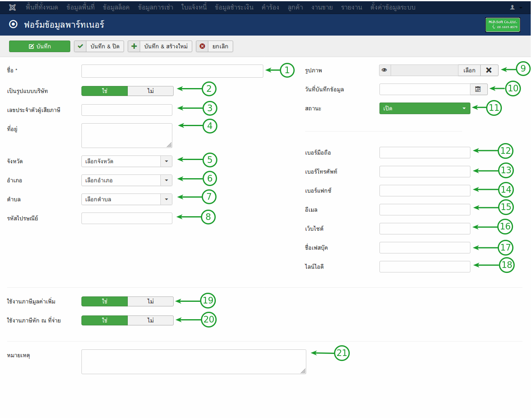Click the ยกเลิก cancel button

coord(215,46)
